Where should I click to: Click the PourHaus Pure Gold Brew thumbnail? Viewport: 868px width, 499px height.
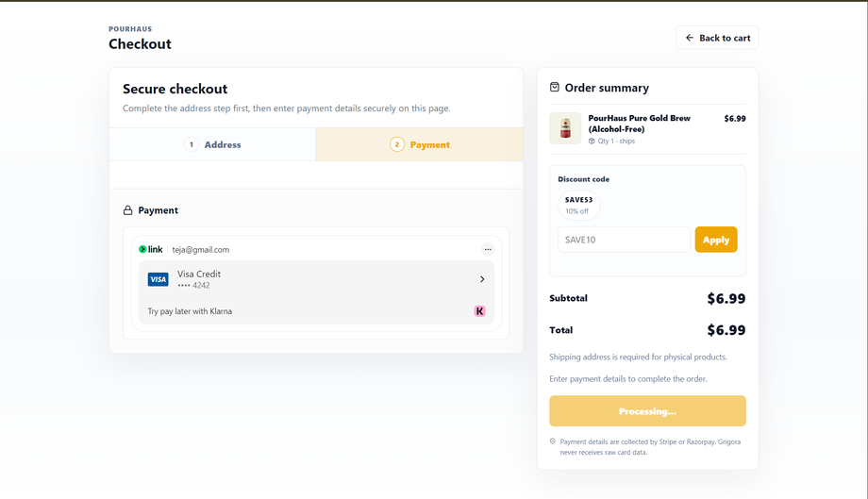565,128
